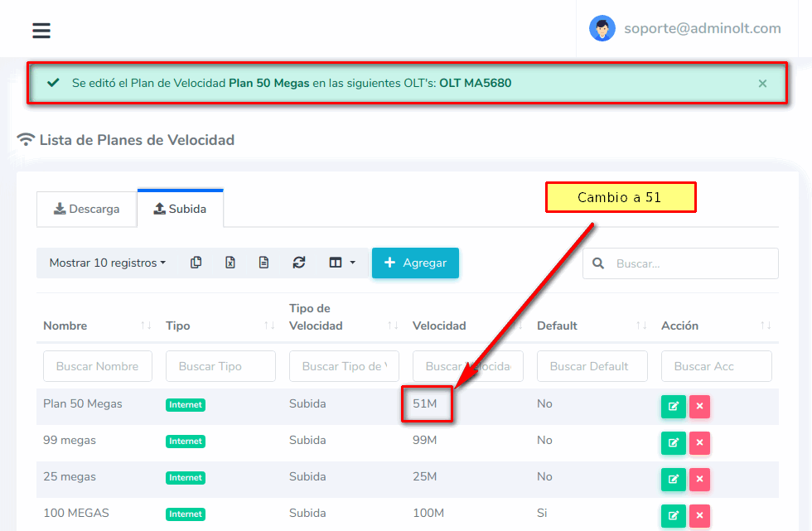
Task: Open the hamburger sidebar menu
Action: (x=41, y=31)
